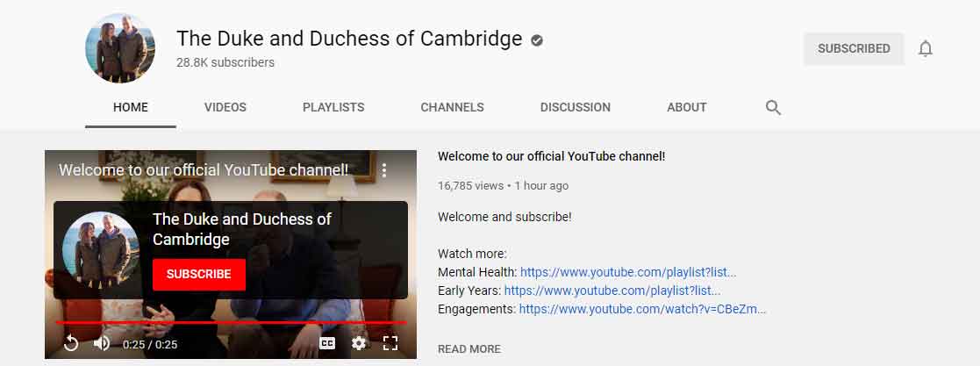Open the welcome video title link
Viewport: 980px width, 366px height.
click(x=551, y=156)
